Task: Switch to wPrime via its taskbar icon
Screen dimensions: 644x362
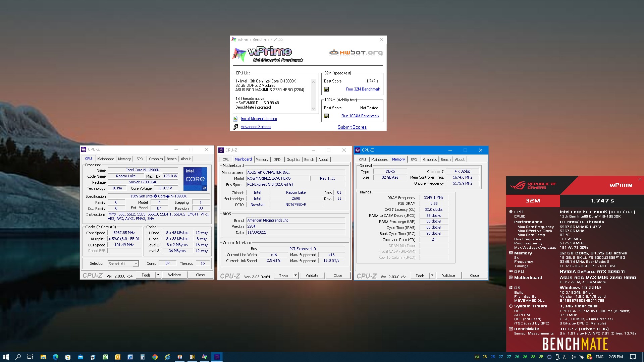Action: point(205,357)
